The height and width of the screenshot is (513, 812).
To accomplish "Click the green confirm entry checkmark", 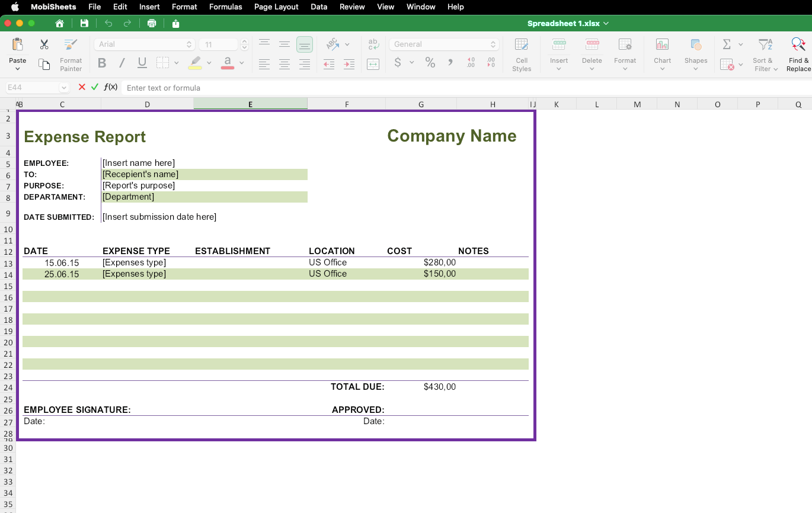I will [95, 88].
